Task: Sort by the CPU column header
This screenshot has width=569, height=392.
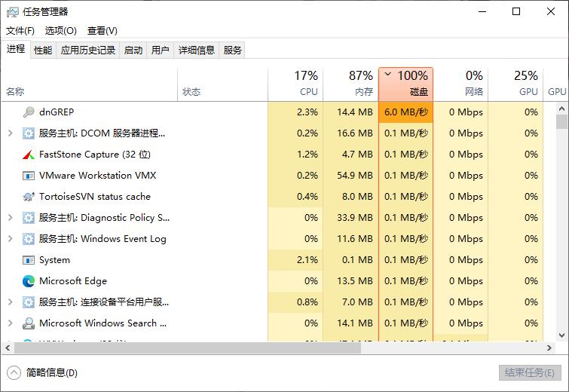Action: (x=295, y=84)
